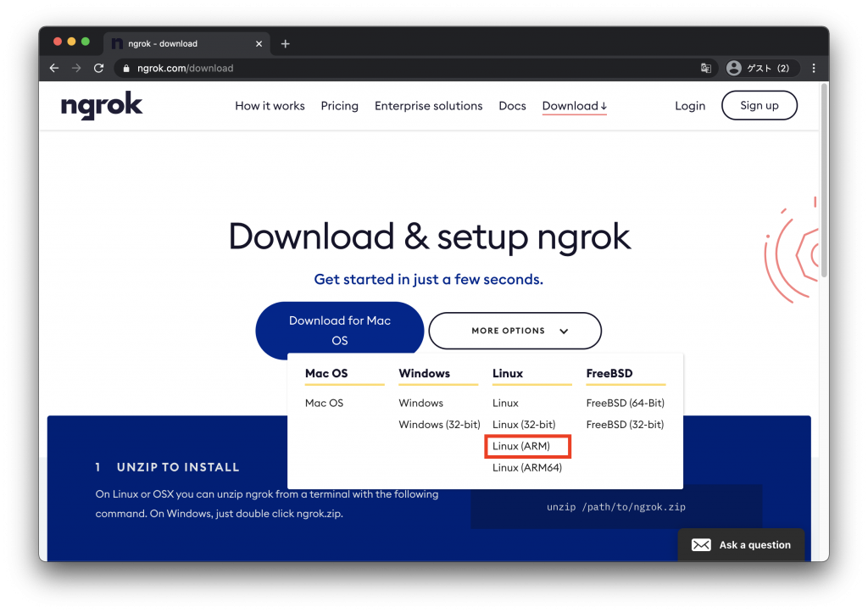Select the Linux (ARM) download
The height and width of the screenshot is (613, 868).
pos(521,446)
